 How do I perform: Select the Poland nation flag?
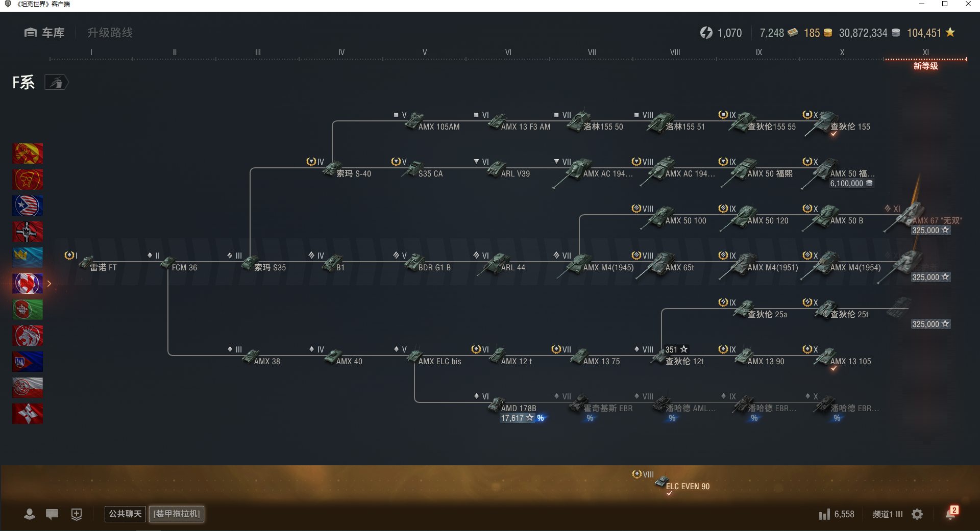coord(28,388)
